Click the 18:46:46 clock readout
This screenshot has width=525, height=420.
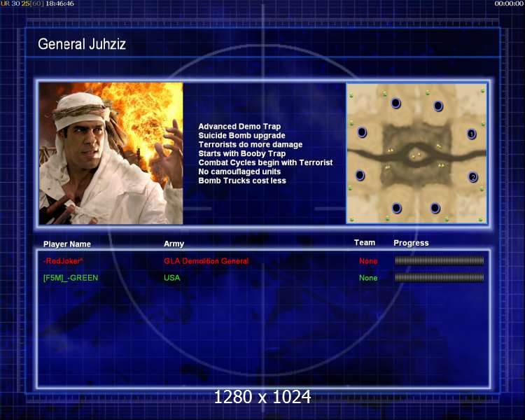(x=59, y=3)
